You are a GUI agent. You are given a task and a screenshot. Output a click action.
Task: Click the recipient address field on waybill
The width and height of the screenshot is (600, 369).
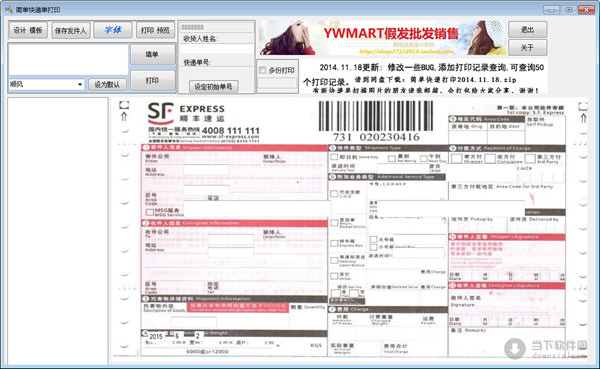coord(231,252)
